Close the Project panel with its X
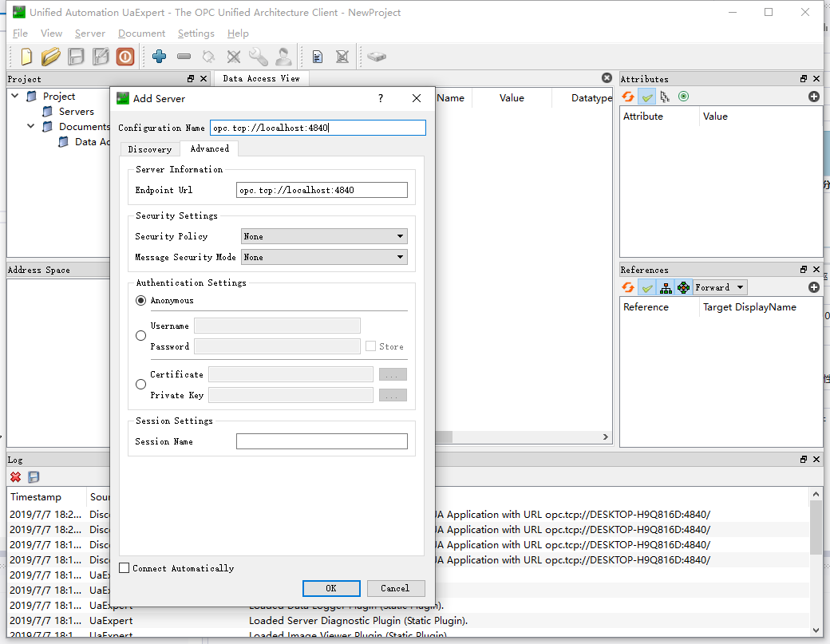The image size is (830, 644). click(204, 78)
